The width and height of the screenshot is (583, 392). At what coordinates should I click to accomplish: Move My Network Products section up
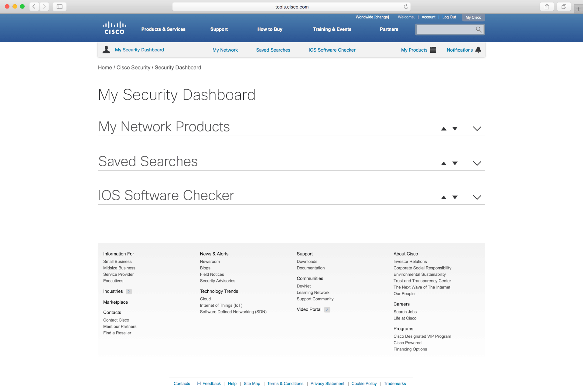click(x=444, y=129)
